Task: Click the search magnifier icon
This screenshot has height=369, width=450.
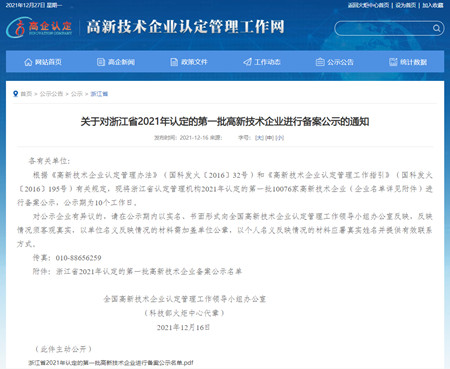Action: point(436,28)
